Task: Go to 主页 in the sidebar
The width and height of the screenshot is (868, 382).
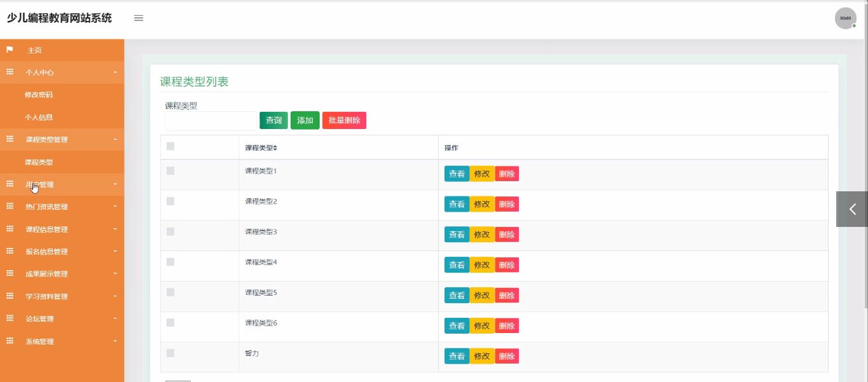Action: point(34,50)
